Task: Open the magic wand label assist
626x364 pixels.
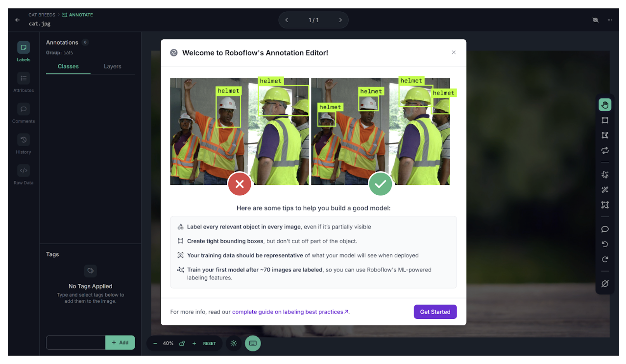Action: 605,190
